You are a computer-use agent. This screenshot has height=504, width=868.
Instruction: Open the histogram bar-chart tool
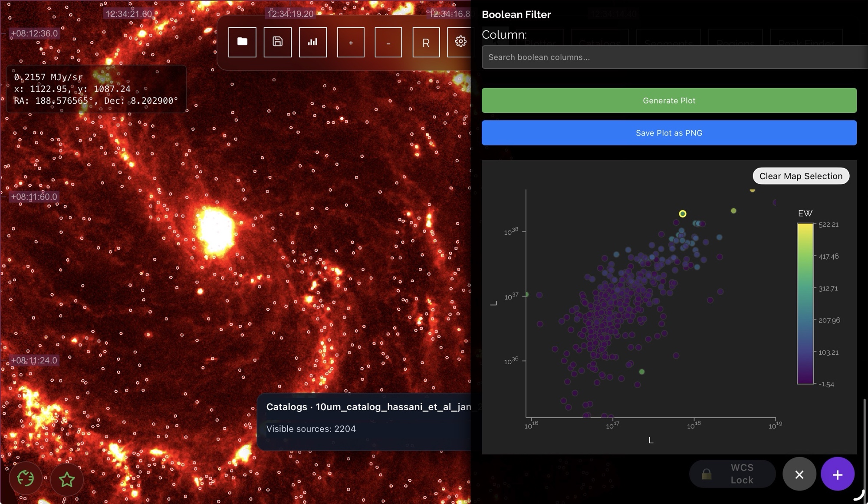tap(312, 42)
